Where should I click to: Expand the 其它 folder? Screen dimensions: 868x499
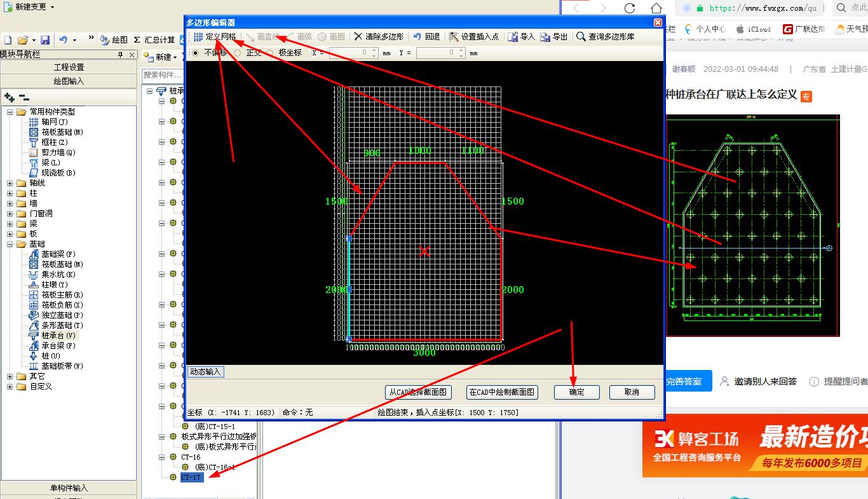pyautogui.click(x=10, y=376)
